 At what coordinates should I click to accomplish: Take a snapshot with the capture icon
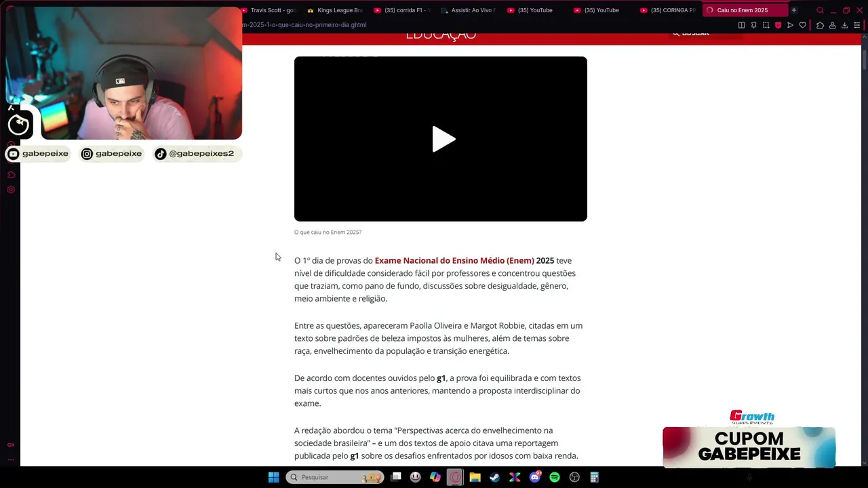point(766,25)
